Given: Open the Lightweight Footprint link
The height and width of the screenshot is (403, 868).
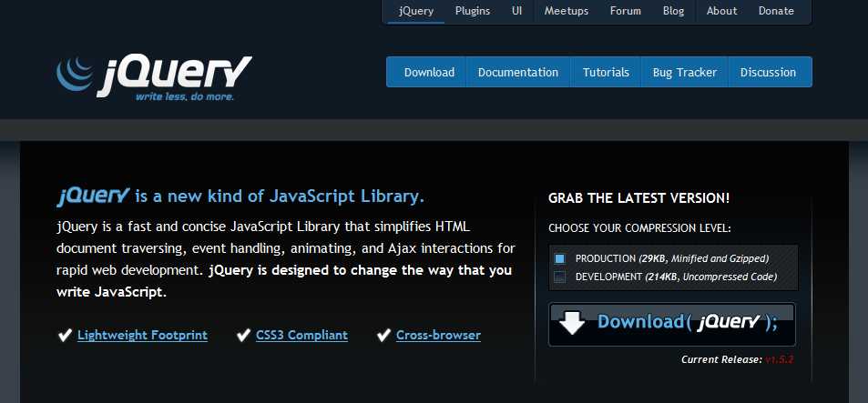Looking at the screenshot, I should pos(142,335).
